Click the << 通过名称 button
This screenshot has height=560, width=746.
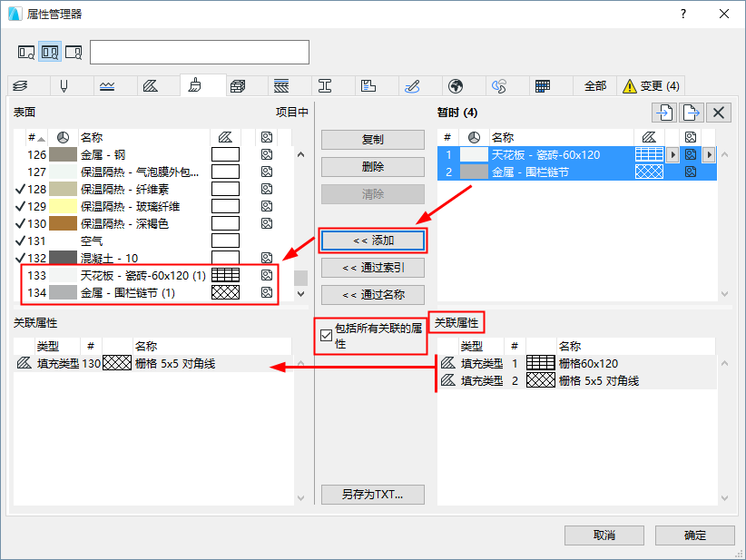pyautogui.click(x=373, y=295)
